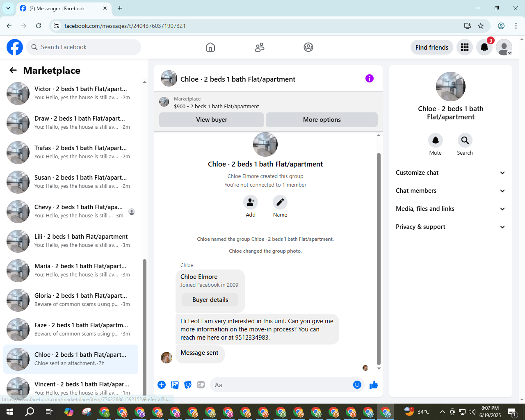Open the taskbar notification center icon
The height and width of the screenshot is (420, 525).
(512, 412)
